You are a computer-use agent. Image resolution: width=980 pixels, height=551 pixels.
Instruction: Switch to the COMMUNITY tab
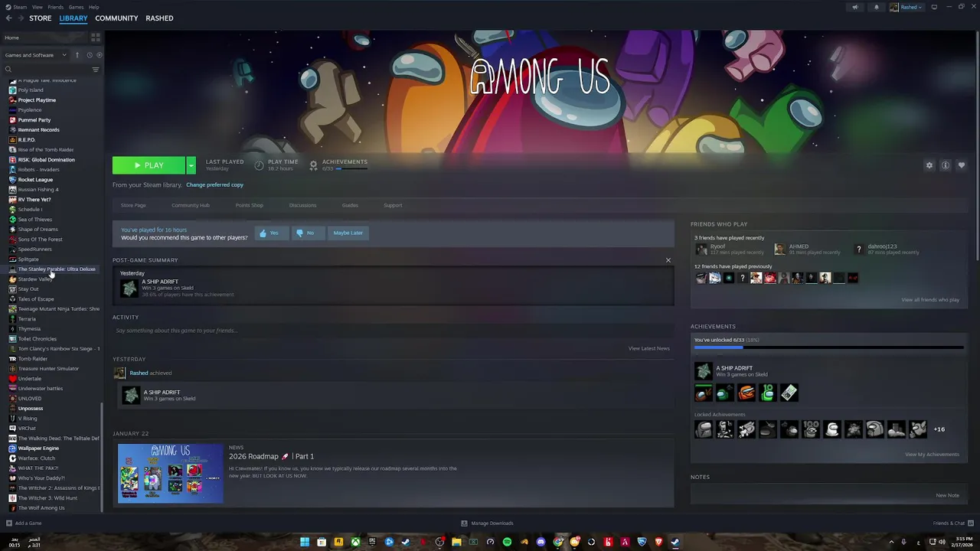[116, 18]
